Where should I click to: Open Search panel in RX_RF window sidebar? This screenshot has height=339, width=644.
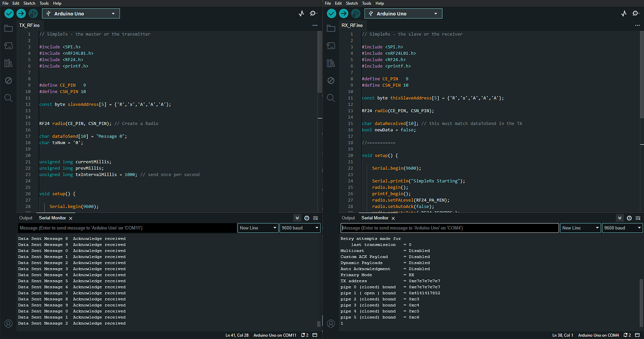[x=331, y=98]
